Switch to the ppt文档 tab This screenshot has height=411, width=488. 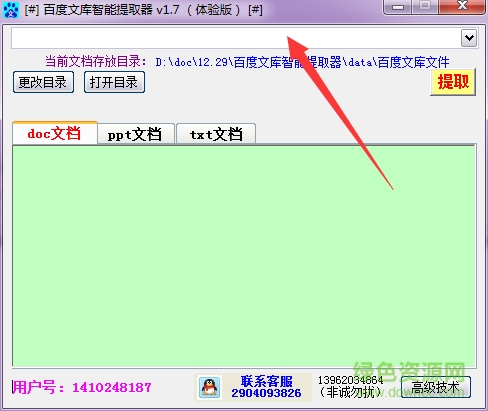coord(136,134)
